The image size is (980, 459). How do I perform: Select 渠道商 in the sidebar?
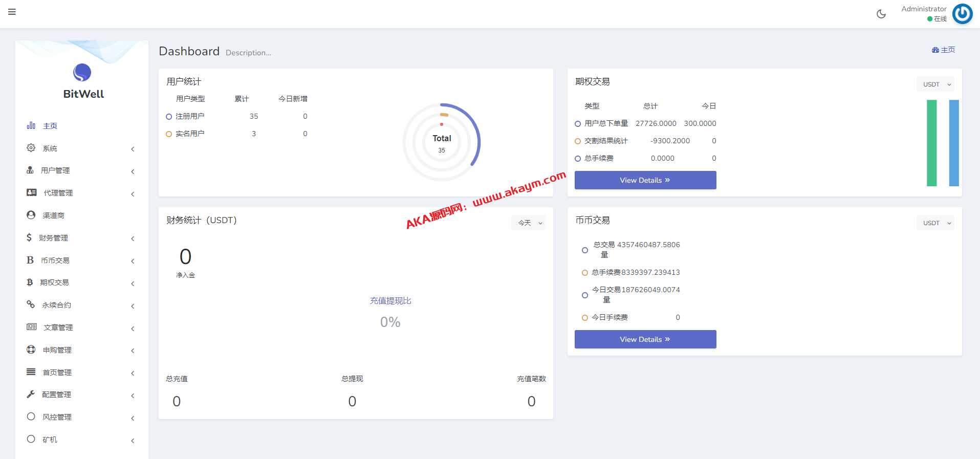coord(53,215)
